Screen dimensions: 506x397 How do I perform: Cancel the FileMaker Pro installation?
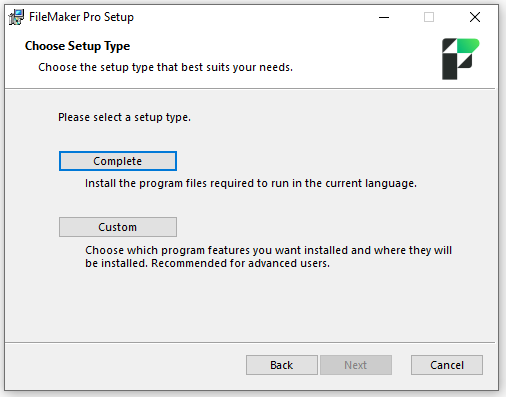click(x=447, y=365)
